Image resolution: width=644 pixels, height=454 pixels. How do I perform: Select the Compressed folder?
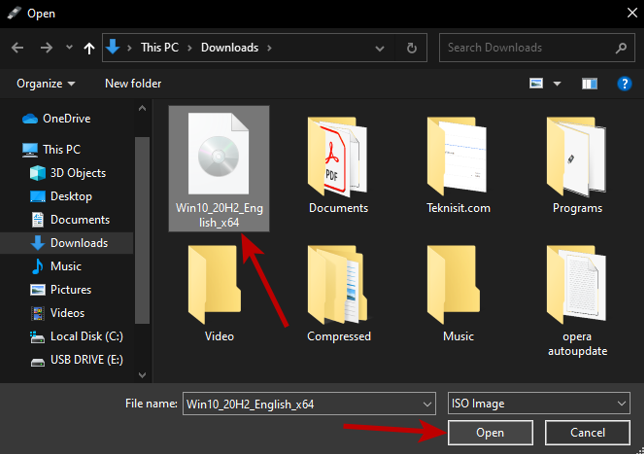338,294
